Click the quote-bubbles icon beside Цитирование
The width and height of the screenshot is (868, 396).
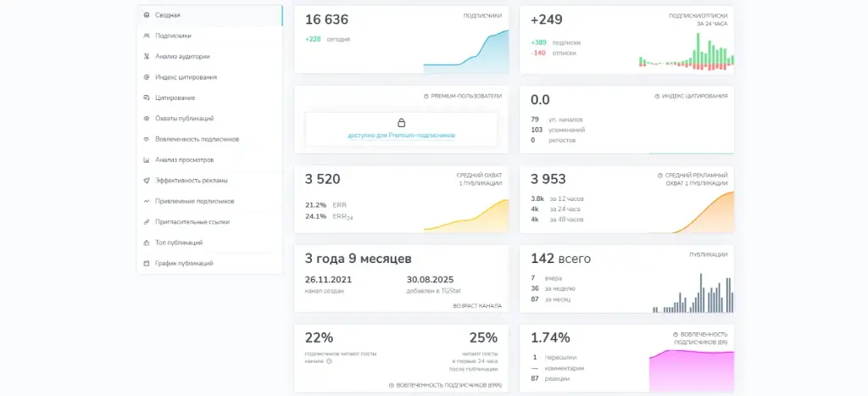click(x=146, y=98)
